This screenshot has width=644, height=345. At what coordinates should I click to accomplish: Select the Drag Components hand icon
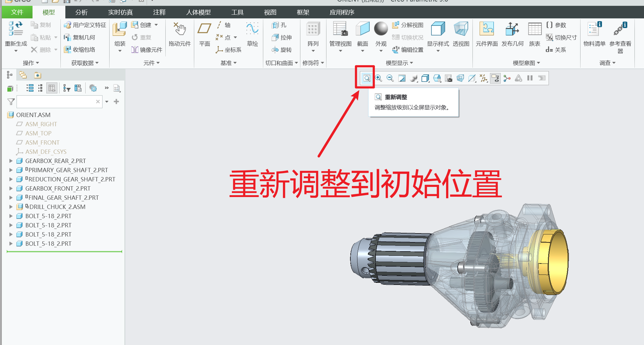pos(180,29)
